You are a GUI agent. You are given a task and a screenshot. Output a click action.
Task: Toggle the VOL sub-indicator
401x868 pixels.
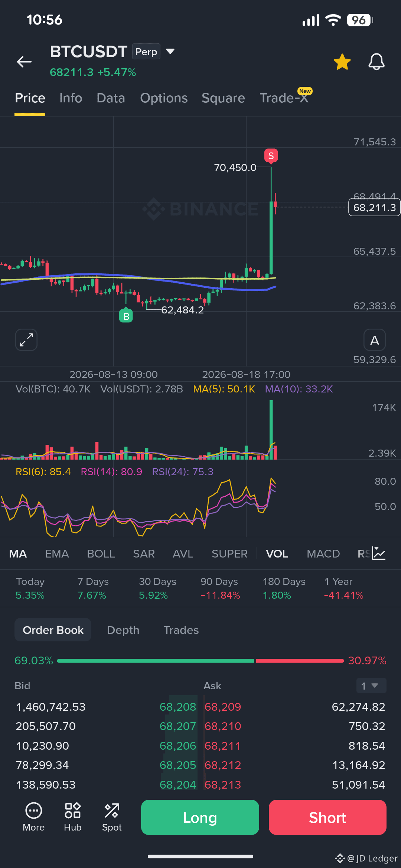pos(277,554)
